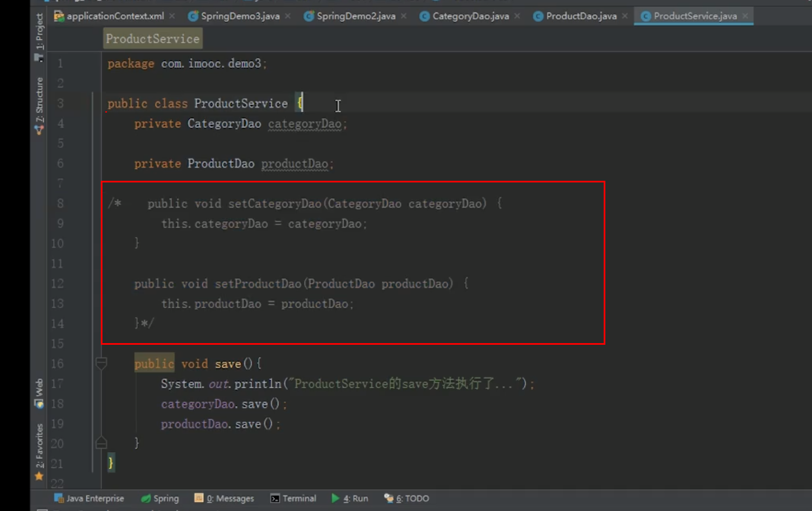Click the ProductService class name on line 3

pyautogui.click(x=241, y=104)
